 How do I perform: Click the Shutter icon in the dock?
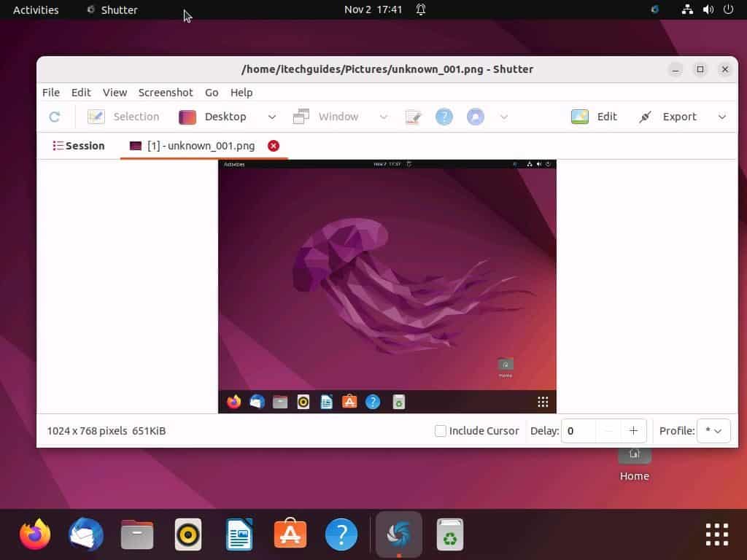coord(399,534)
